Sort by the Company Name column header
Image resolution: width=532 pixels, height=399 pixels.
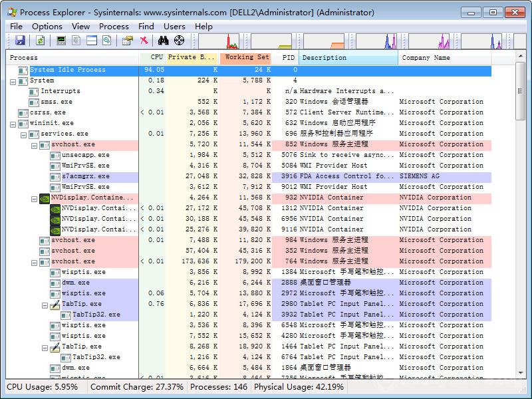pos(445,58)
